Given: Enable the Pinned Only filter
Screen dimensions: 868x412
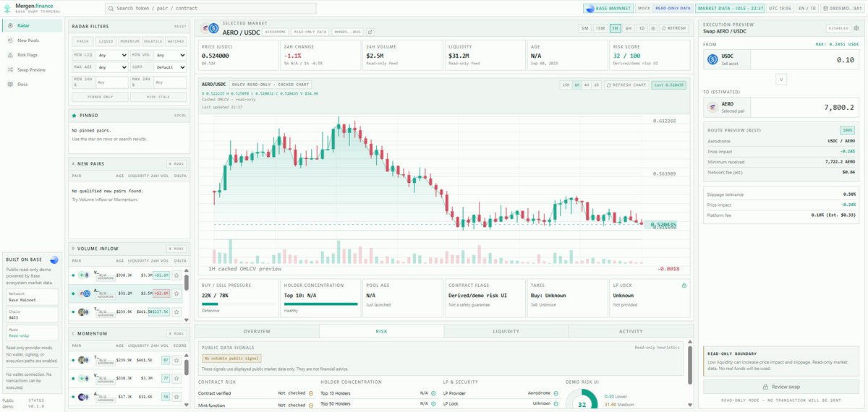Looking at the screenshot, I should pyautogui.click(x=101, y=96).
